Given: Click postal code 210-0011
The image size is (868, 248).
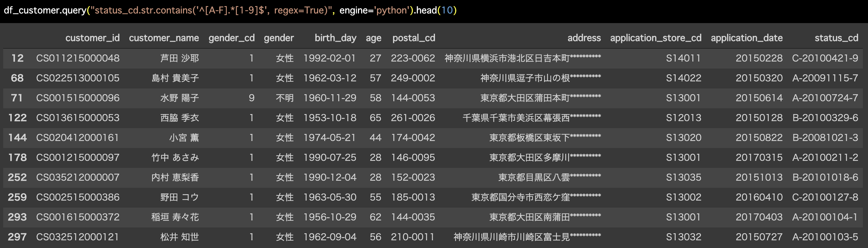Looking at the screenshot, I should tap(413, 237).
